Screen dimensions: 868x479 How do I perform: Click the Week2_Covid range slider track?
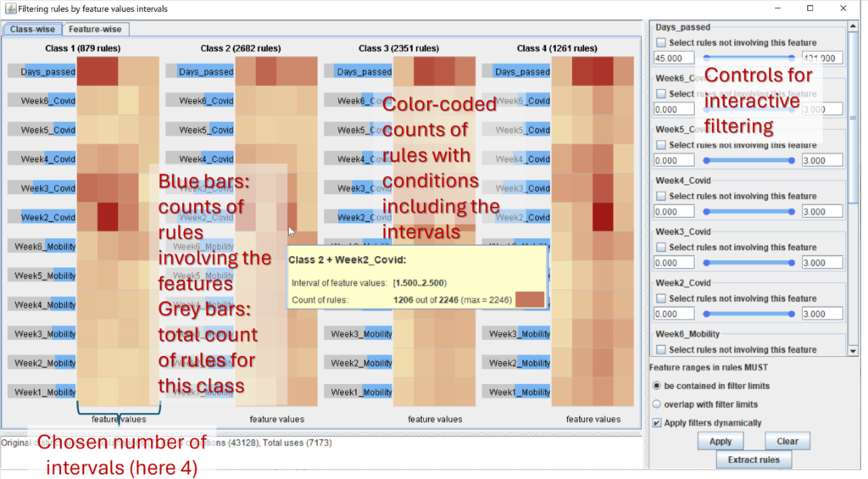pyautogui.click(x=748, y=314)
